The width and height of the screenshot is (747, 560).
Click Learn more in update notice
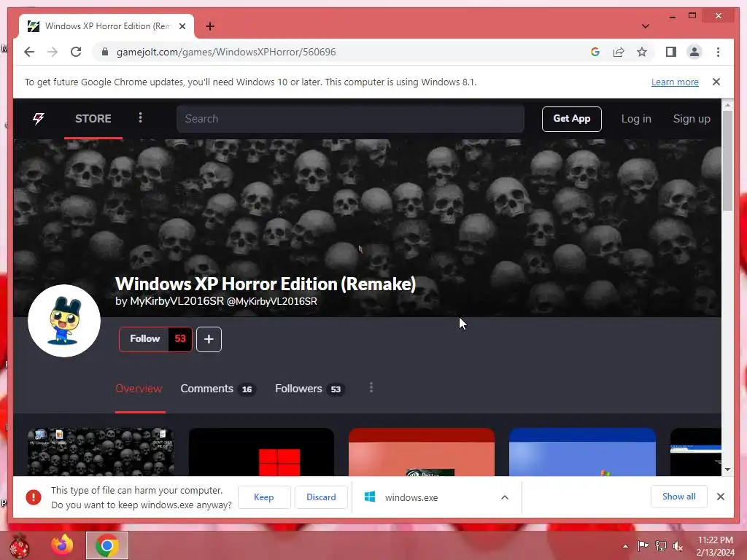[x=675, y=82]
